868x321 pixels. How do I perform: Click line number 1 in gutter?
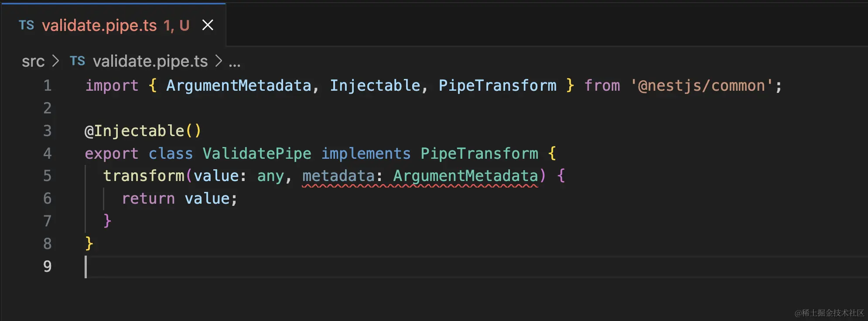(47, 85)
